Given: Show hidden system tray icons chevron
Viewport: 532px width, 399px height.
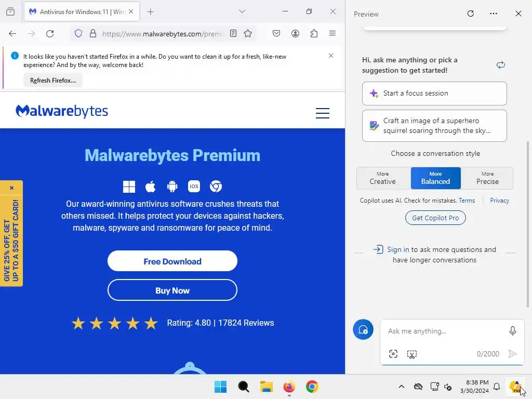Looking at the screenshot, I should tap(402, 387).
